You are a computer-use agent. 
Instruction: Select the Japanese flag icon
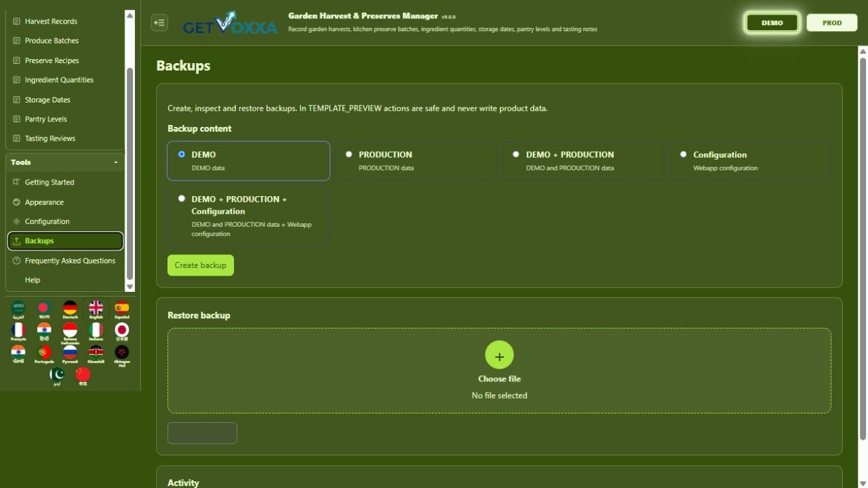click(121, 331)
